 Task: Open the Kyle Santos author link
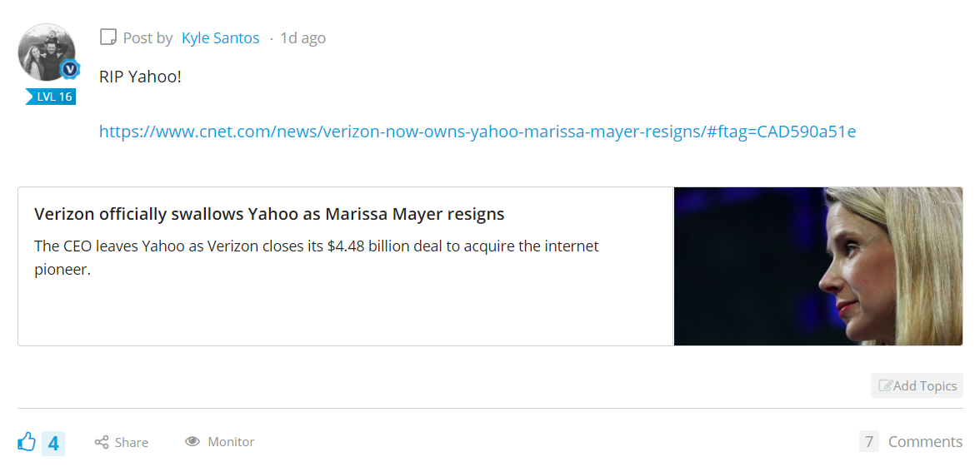tap(221, 38)
